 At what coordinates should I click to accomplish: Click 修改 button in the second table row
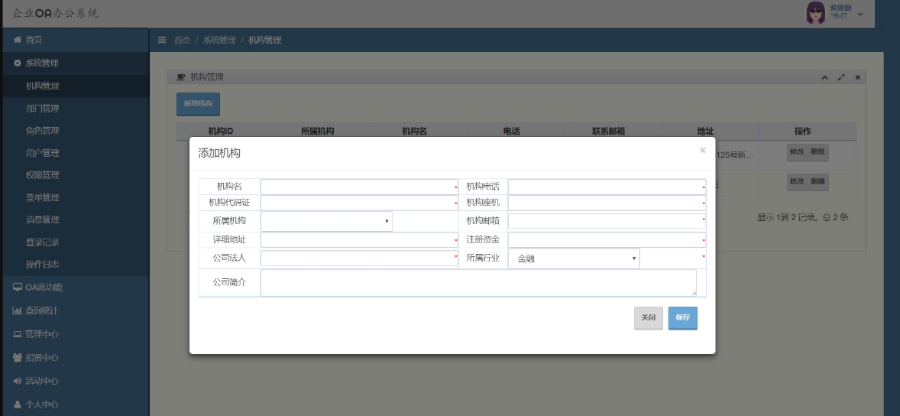click(x=797, y=182)
